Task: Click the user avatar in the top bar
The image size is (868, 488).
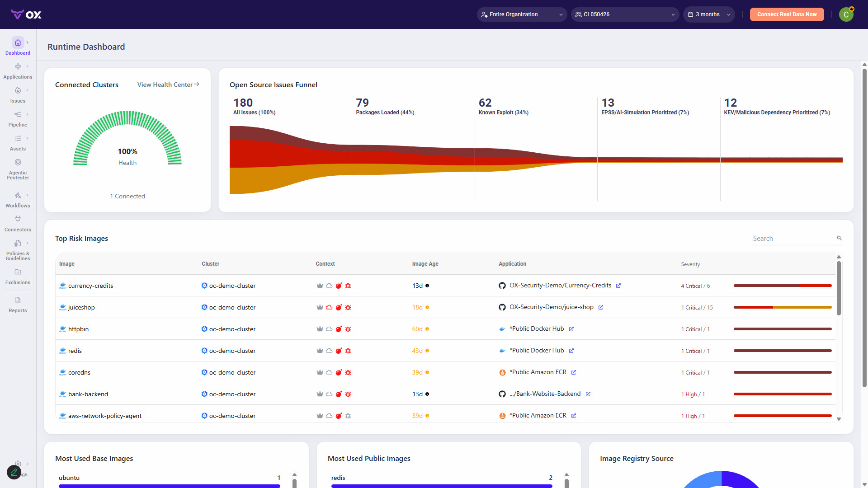Action: (846, 14)
